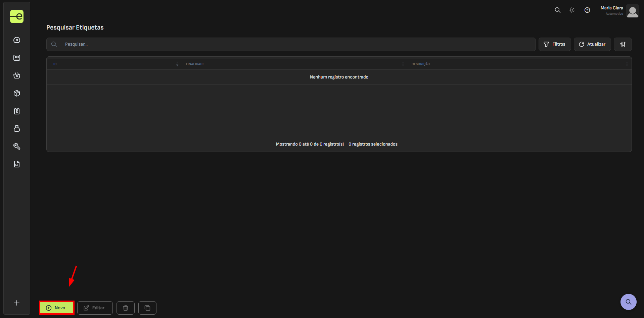Click the Novo button
This screenshot has height=318, width=644.
[x=57, y=308]
